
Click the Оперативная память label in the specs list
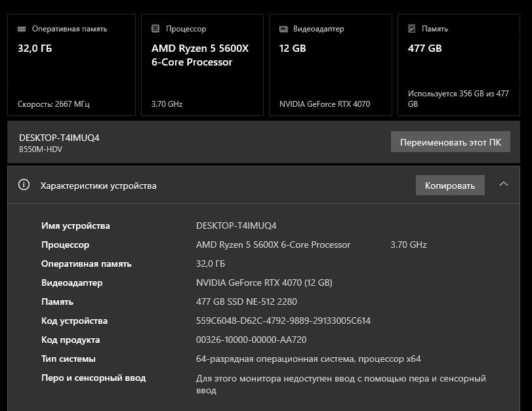(86, 264)
